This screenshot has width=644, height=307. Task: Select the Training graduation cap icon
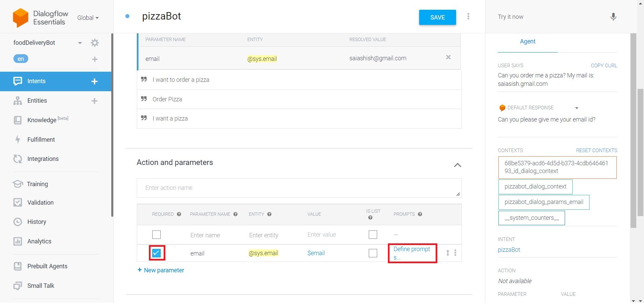tap(17, 184)
